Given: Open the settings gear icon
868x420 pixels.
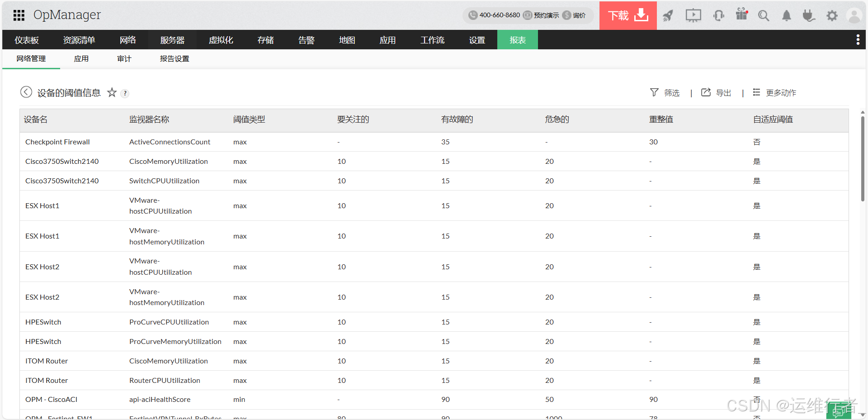Looking at the screenshot, I should pyautogui.click(x=832, y=16).
